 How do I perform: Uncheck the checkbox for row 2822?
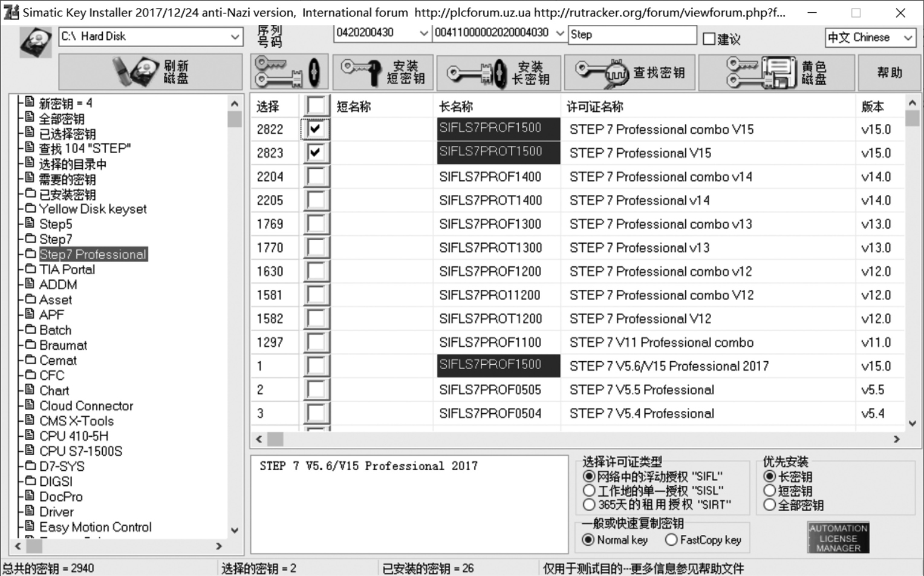(x=315, y=129)
